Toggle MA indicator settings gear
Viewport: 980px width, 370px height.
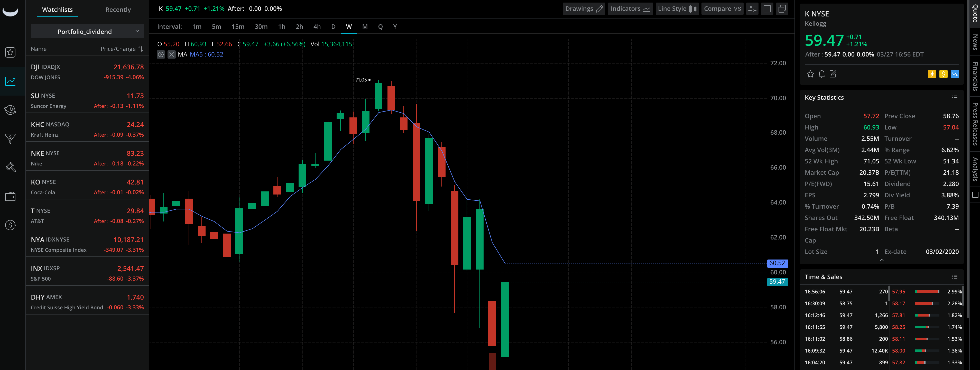pyautogui.click(x=161, y=54)
